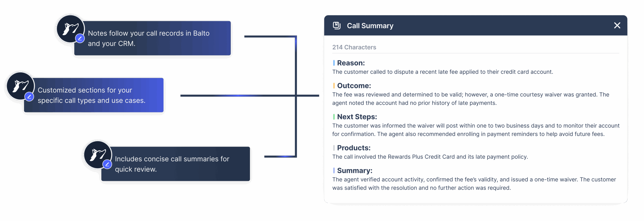Click the edit pencil badge on bottom avatar
This screenshot has height=221, width=644.
107,165
